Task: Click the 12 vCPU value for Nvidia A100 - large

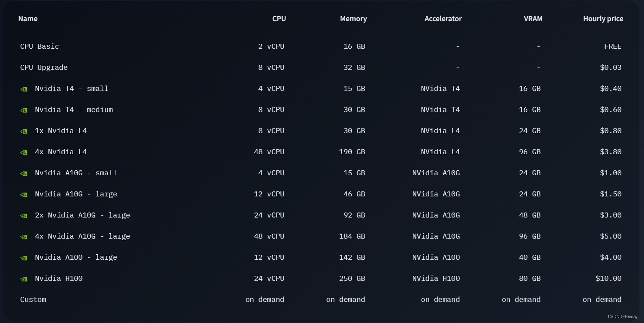Action: pos(269,257)
